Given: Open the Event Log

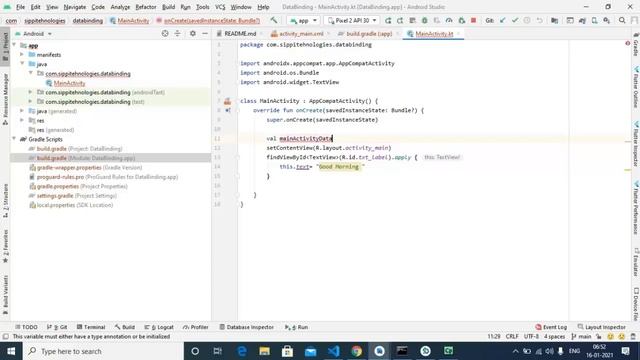Looking at the screenshot, I should tap(551, 327).
